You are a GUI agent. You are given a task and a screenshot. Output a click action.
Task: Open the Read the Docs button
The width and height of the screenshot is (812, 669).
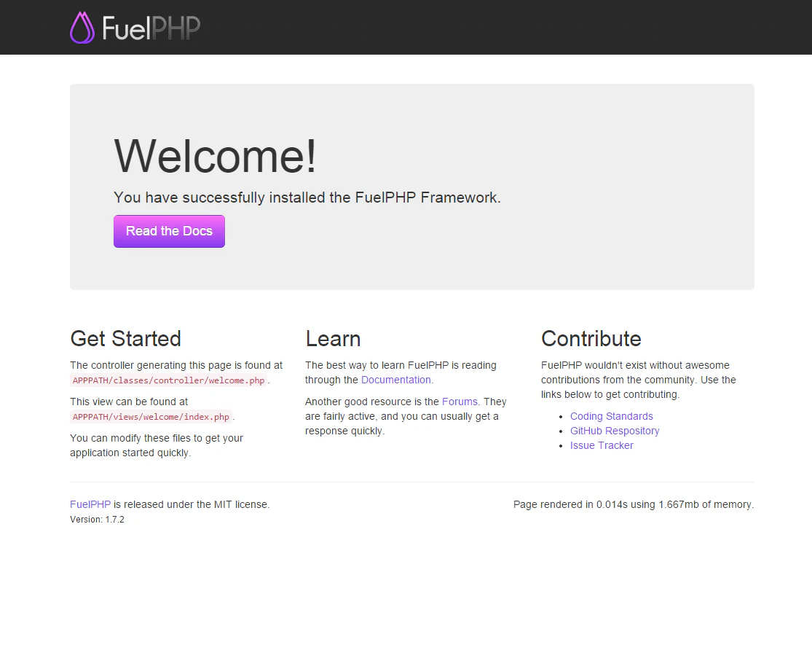[x=170, y=231]
